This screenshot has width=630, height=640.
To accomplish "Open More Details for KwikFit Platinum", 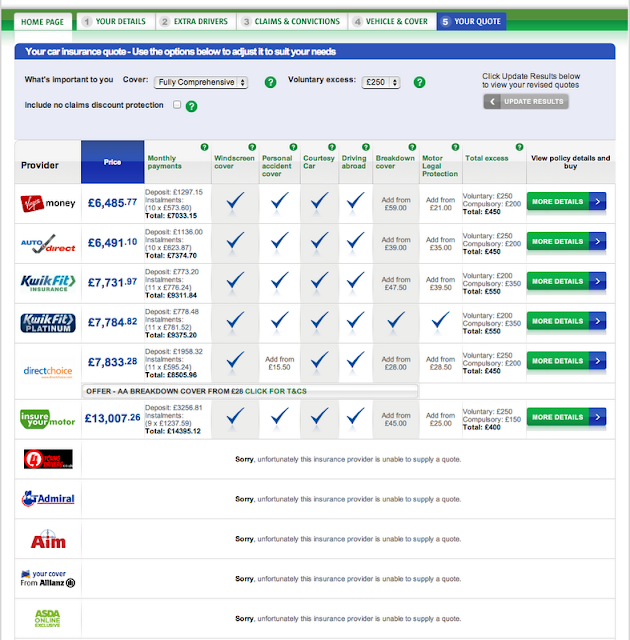I will (x=566, y=321).
